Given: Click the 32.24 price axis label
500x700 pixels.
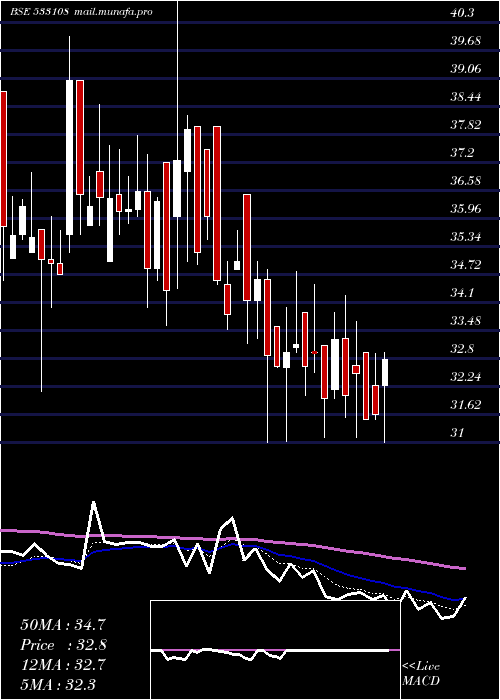Looking at the screenshot, I should (465, 377).
